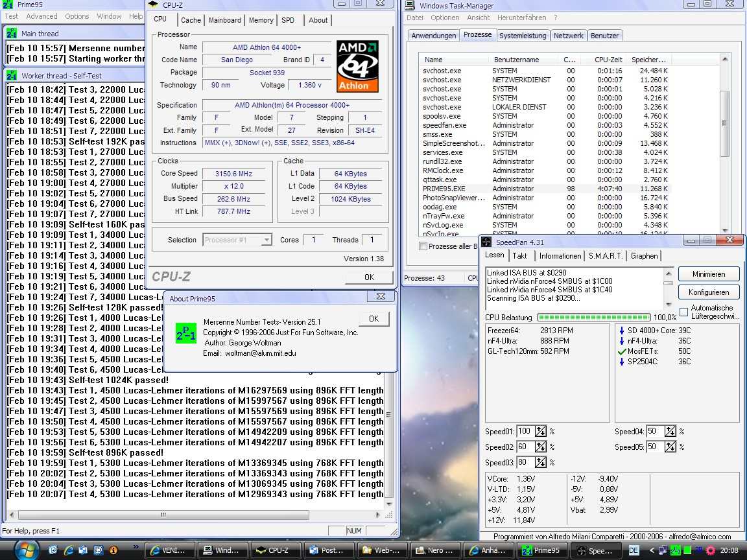Open the Advanced menu in Prime95
Screen dimensions: 747x560
tap(42, 16)
